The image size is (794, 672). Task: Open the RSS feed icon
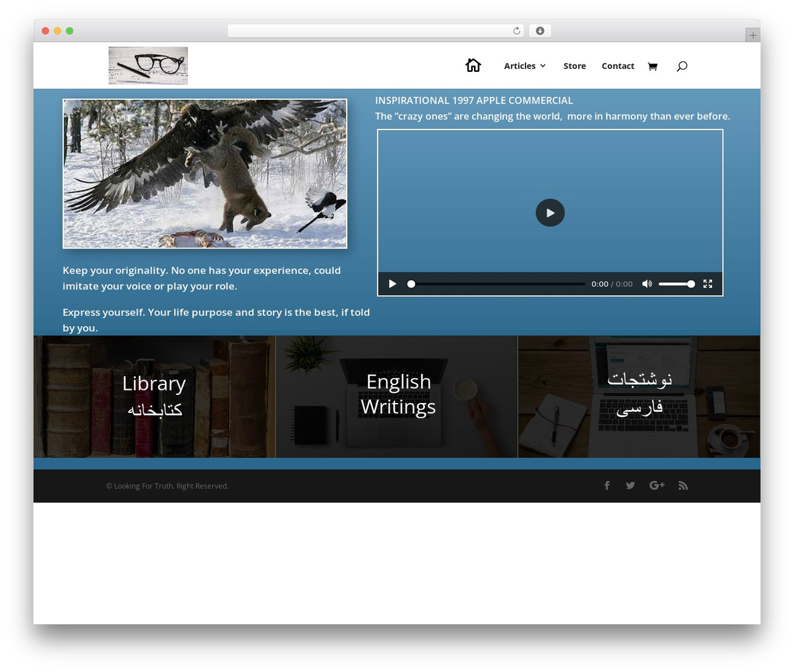click(x=683, y=485)
